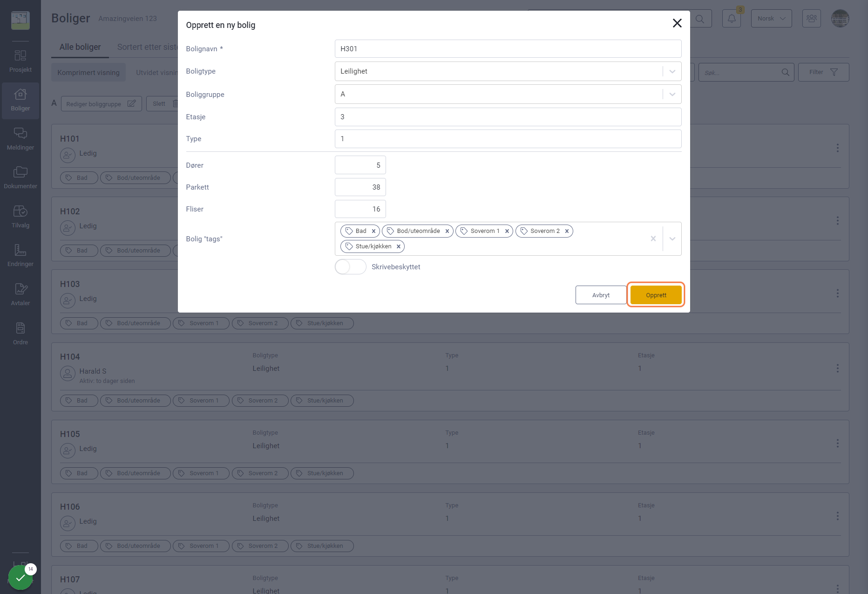Open Meldinger in the sidebar
Image resolution: width=868 pixels, height=594 pixels.
coord(20,139)
